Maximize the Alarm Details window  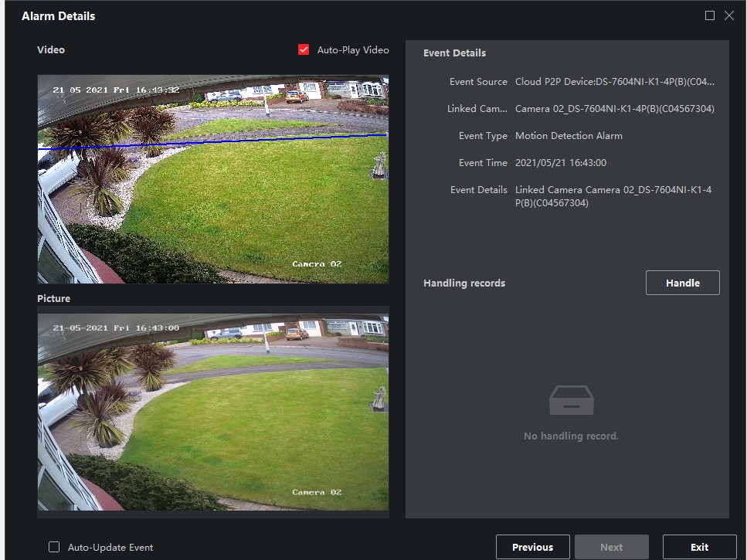(709, 15)
